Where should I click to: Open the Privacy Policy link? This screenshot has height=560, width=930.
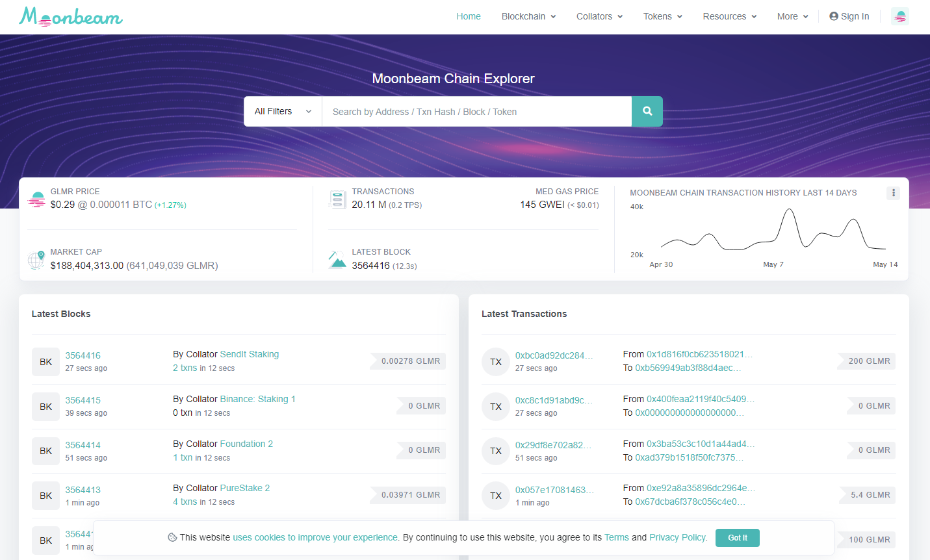point(678,537)
